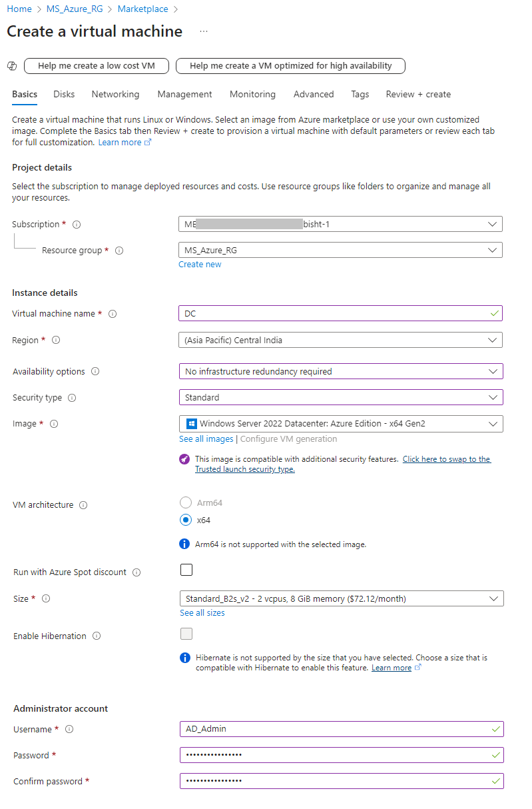Click Learn more link in Hibernate notice
The height and width of the screenshot is (809, 532).
(x=392, y=668)
